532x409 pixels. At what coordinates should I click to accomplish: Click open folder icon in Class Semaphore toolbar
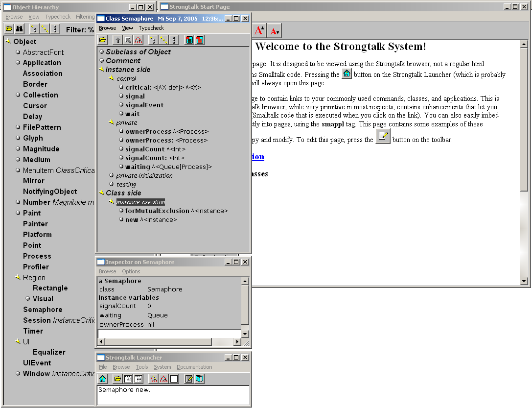pos(102,40)
